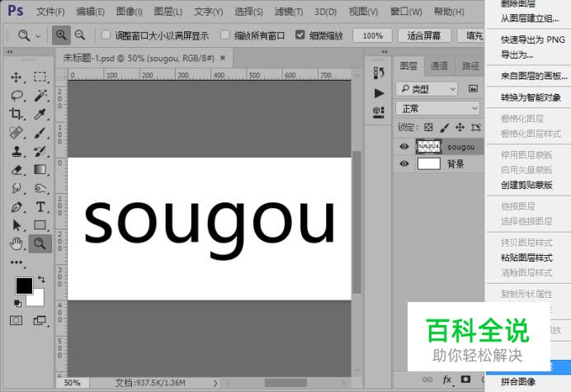Toggle lock transparent pixels
571x392 pixels.
pyautogui.click(x=428, y=127)
